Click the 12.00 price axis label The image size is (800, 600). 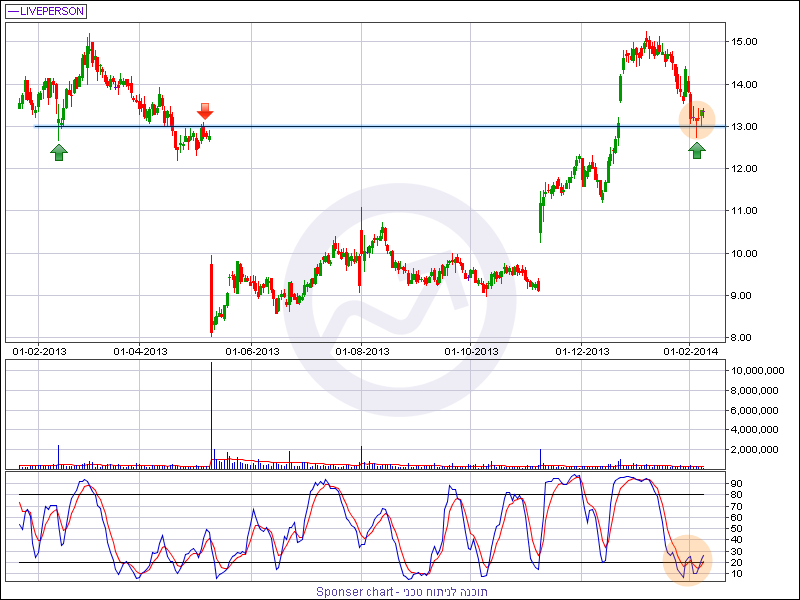743,169
